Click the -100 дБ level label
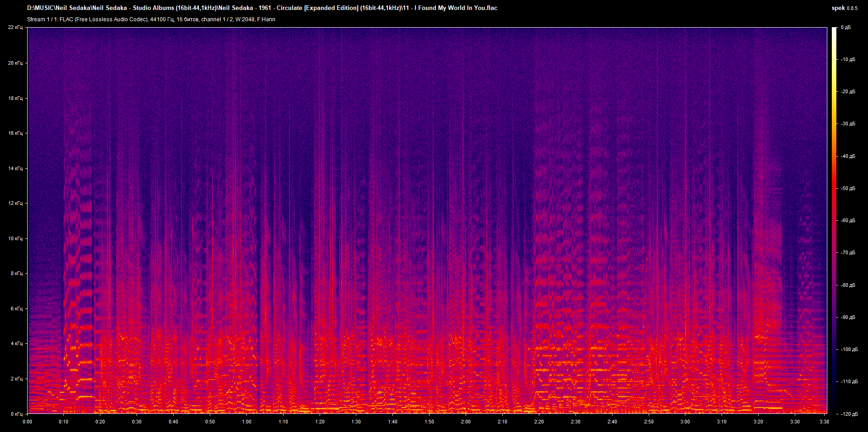 click(x=849, y=350)
